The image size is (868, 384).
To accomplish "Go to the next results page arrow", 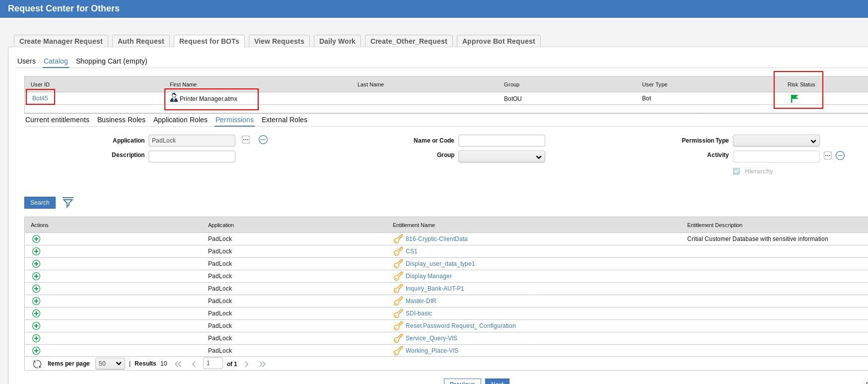I will tap(246, 364).
